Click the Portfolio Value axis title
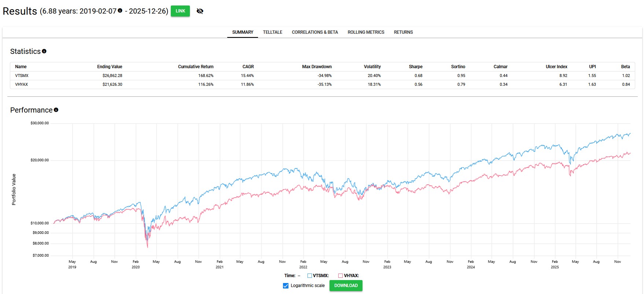Viewport: 644px width, 294px height. (14, 190)
